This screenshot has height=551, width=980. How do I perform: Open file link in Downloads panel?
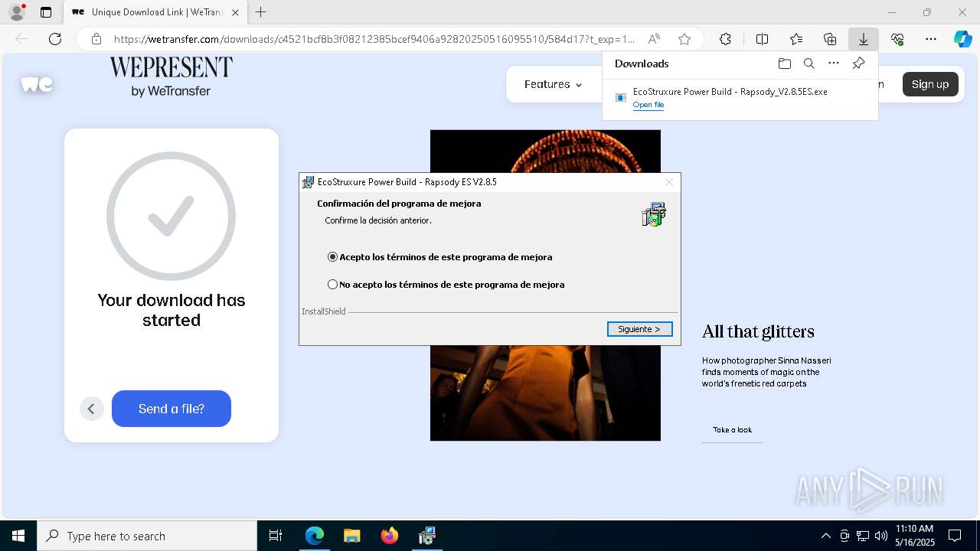pyautogui.click(x=648, y=105)
